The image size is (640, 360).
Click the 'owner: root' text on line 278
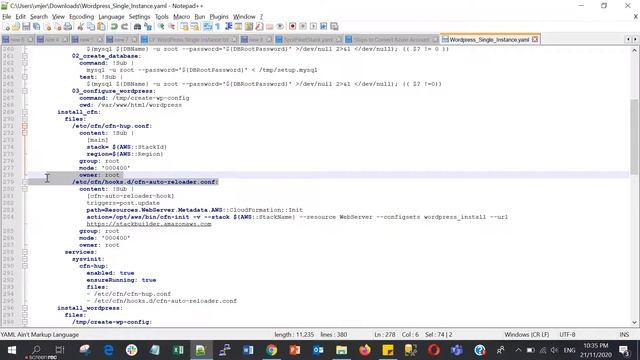pyautogui.click(x=99, y=175)
